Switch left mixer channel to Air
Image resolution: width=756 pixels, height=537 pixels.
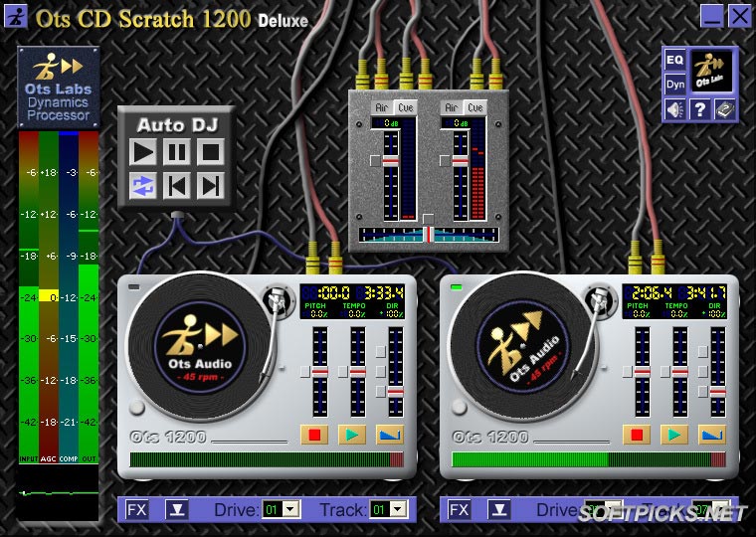point(382,107)
